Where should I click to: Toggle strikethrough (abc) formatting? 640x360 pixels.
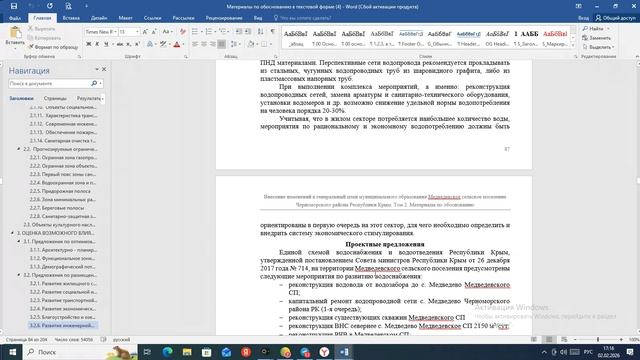point(120,44)
